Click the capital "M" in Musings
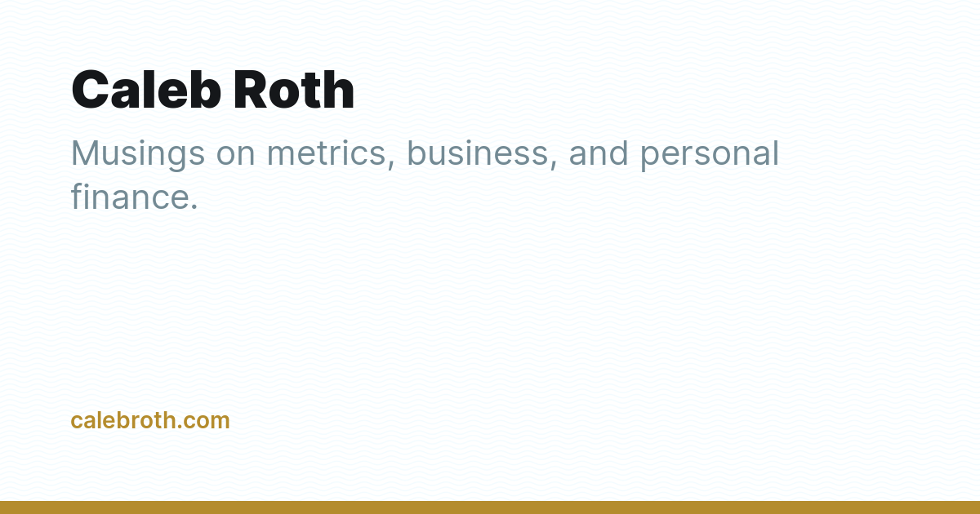Viewport: 980px width, 514px height. [x=86, y=153]
